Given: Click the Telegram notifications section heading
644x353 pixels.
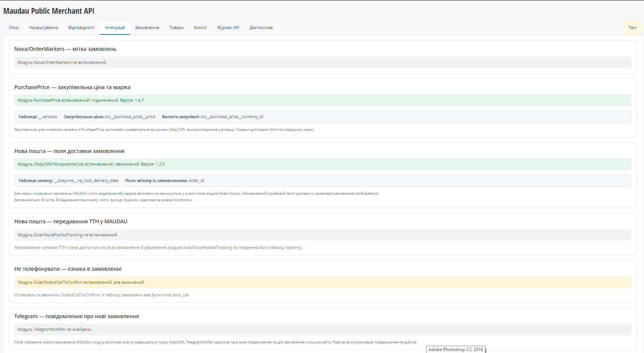Looking at the screenshot, I should pyautogui.click(x=76, y=316).
